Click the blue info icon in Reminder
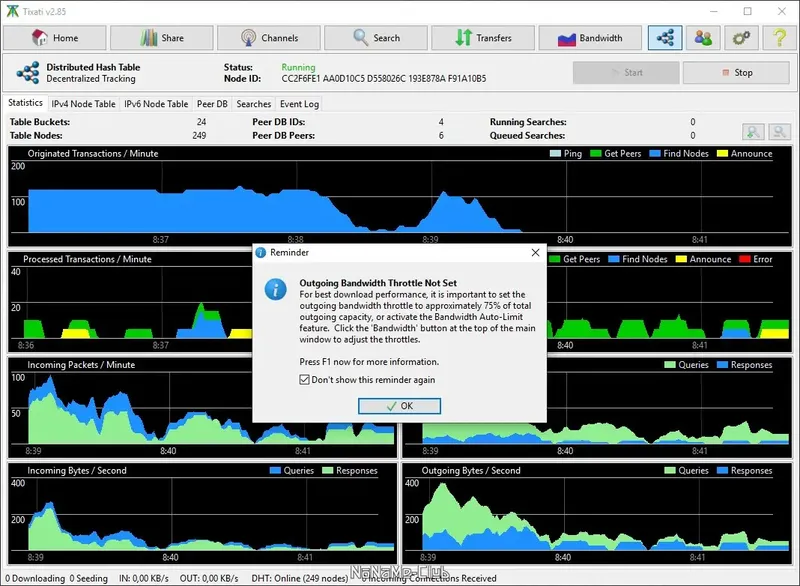800x586 pixels. (x=276, y=290)
